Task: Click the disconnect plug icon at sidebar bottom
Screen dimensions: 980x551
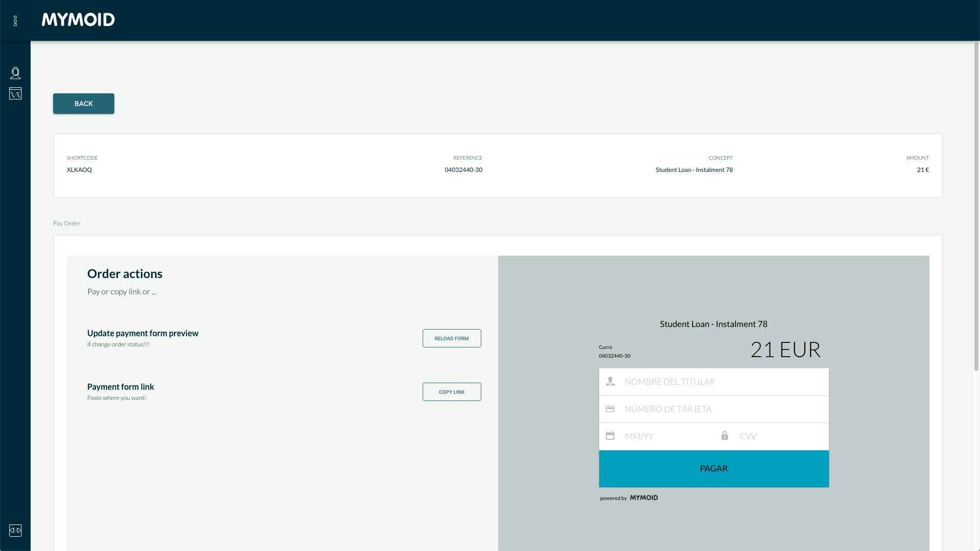Action: click(x=15, y=531)
